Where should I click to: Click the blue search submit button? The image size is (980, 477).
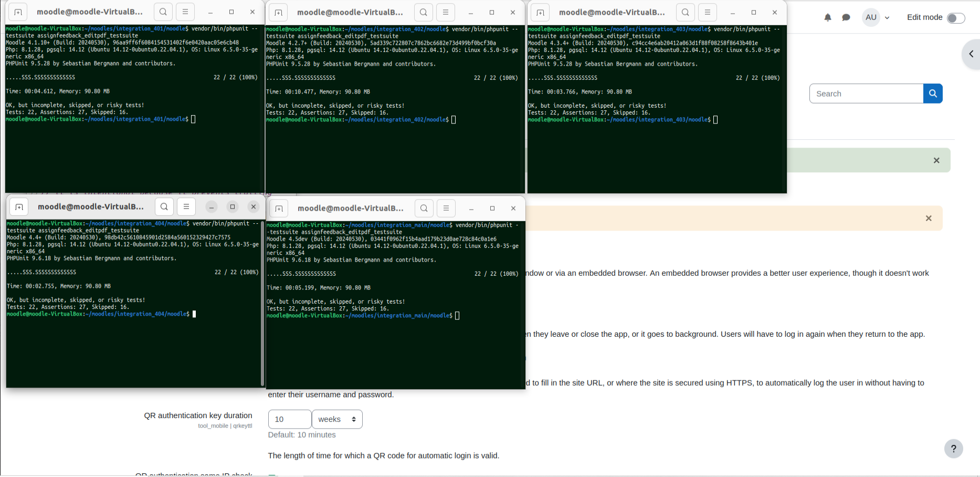coord(933,94)
